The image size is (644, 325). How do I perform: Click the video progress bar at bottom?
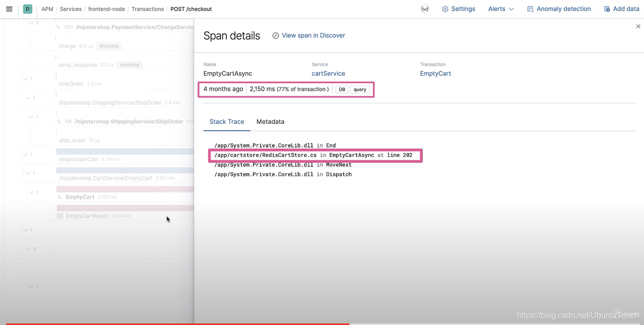(x=322, y=323)
